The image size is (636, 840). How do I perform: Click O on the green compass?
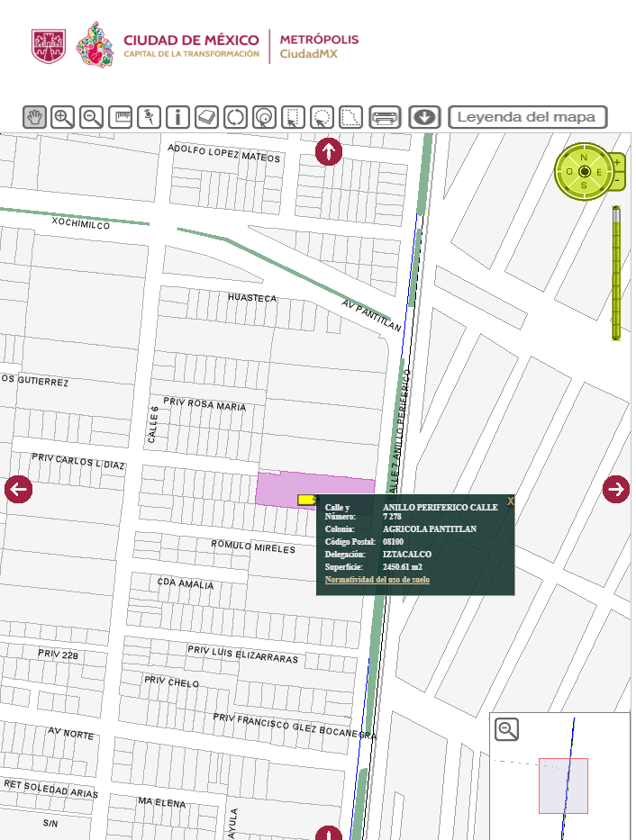569,172
